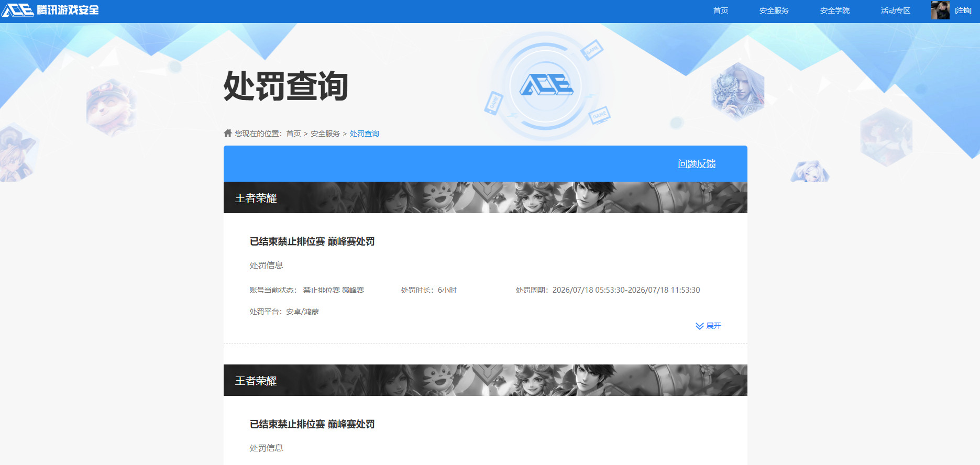Expand the first penalty record with 展开
The image size is (980, 465).
coord(708,326)
